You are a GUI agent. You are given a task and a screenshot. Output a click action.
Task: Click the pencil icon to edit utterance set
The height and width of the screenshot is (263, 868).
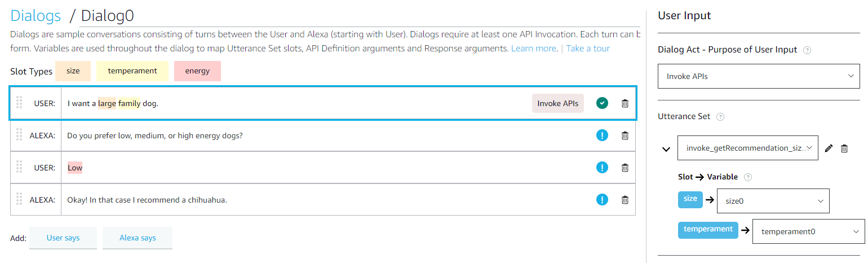(828, 148)
